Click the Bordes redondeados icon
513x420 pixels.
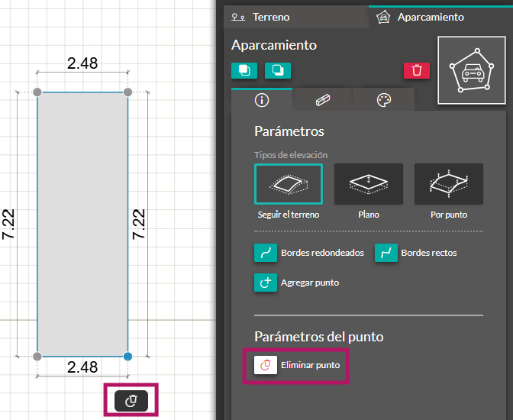click(266, 253)
